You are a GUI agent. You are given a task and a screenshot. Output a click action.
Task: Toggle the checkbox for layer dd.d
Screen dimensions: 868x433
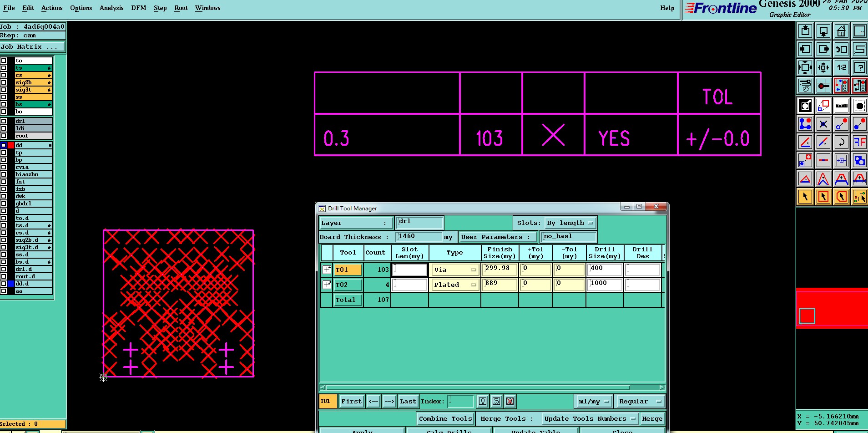pos(4,284)
